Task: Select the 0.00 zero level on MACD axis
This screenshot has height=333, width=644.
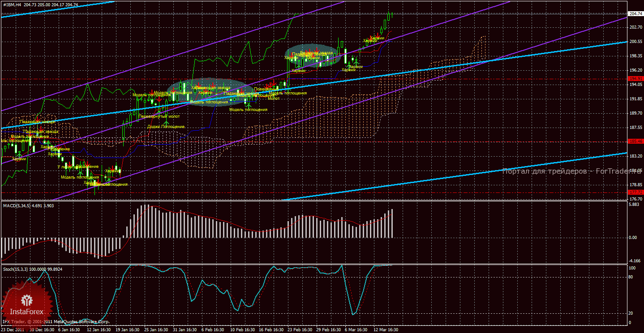Action: [x=633, y=238]
